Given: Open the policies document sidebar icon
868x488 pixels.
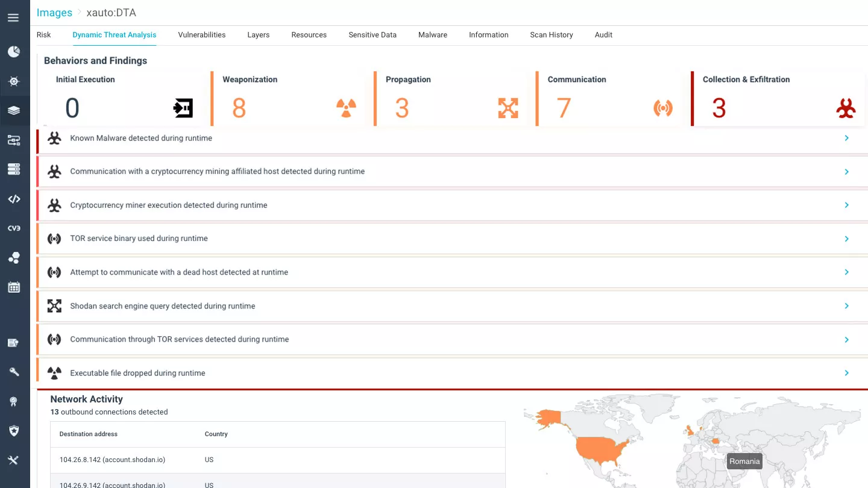Looking at the screenshot, I should [13, 343].
